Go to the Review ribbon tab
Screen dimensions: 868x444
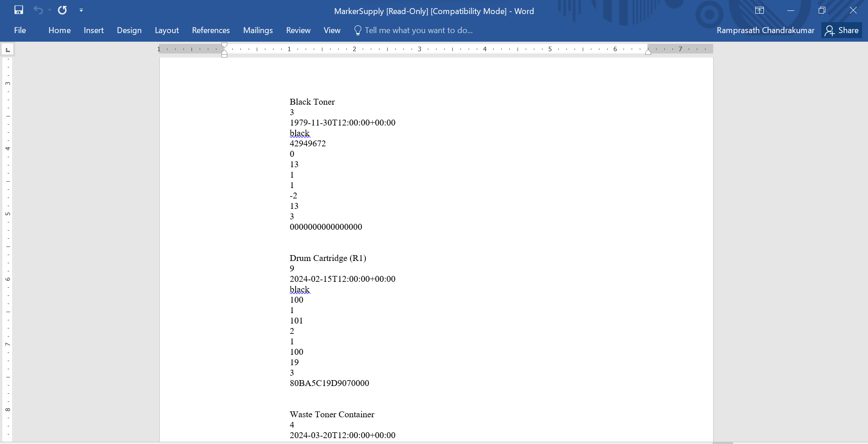click(x=298, y=30)
